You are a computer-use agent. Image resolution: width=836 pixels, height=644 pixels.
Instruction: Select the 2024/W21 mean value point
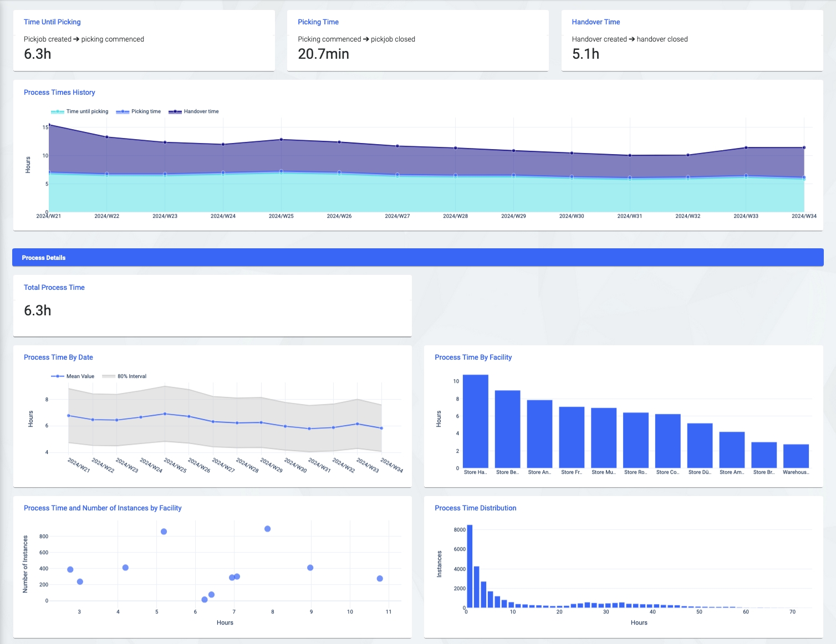(69, 416)
